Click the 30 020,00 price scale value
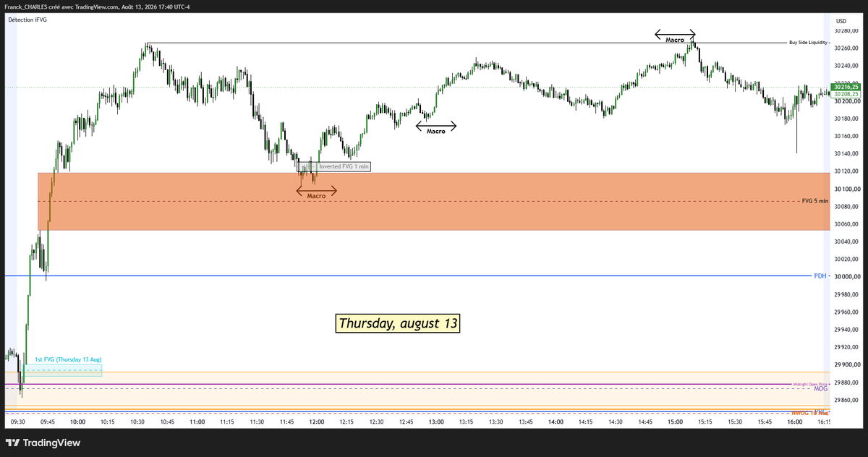 [847, 260]
